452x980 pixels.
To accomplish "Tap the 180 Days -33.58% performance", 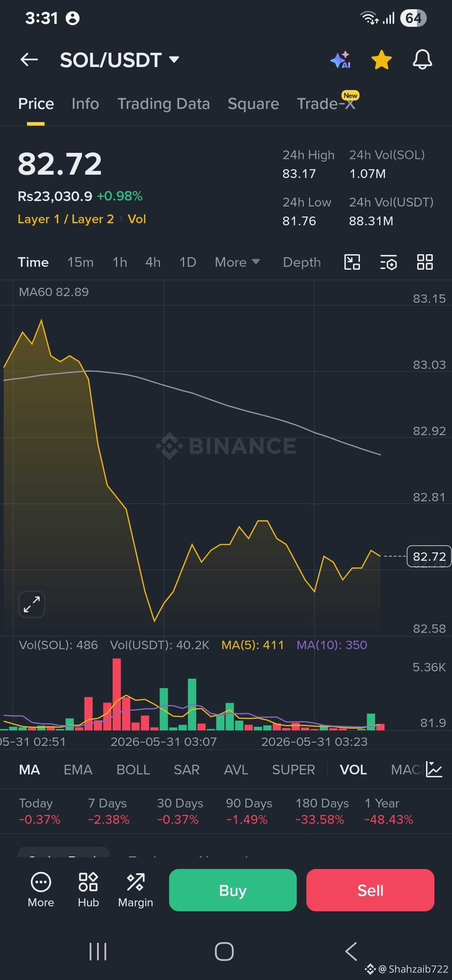I will click(322, 811).
